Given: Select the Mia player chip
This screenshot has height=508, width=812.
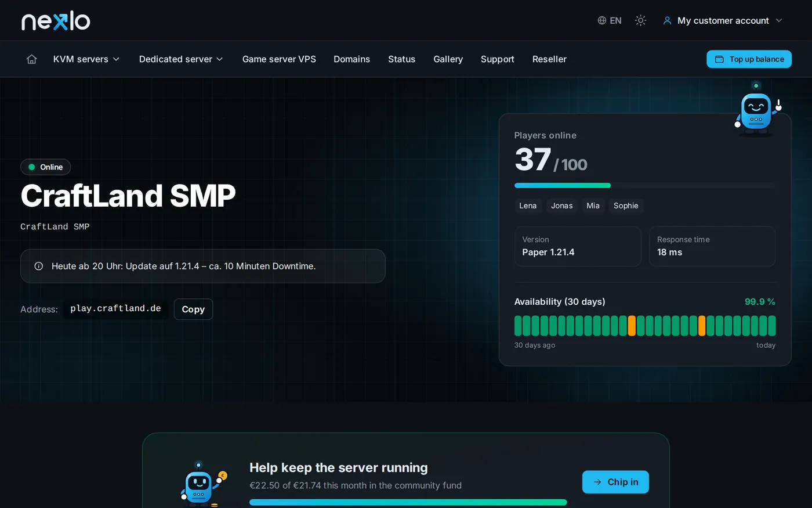Looking at the screenshot, I should [x=593, y=206].
